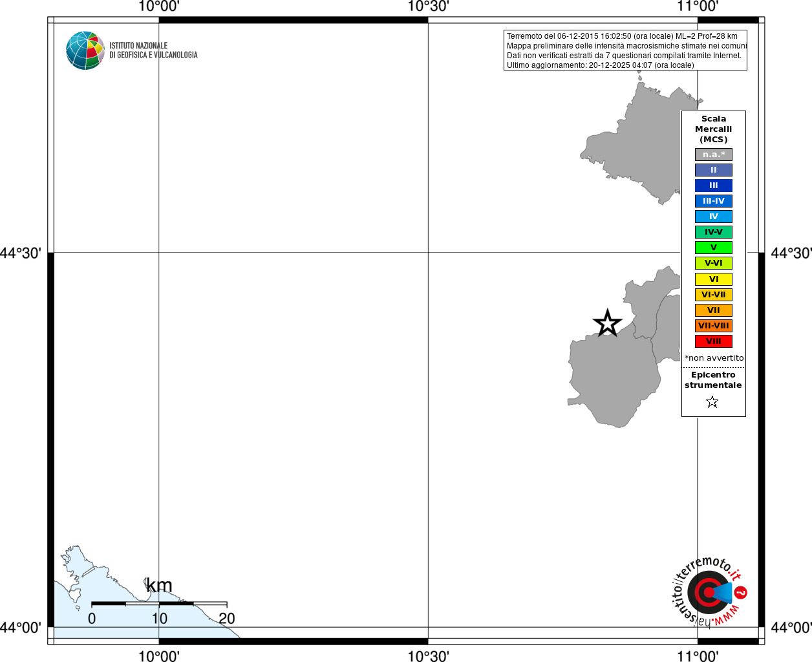This screenshot has height=662, width=812.
Task: Select the red VIII intensity swatch
Action: (714, 341)
